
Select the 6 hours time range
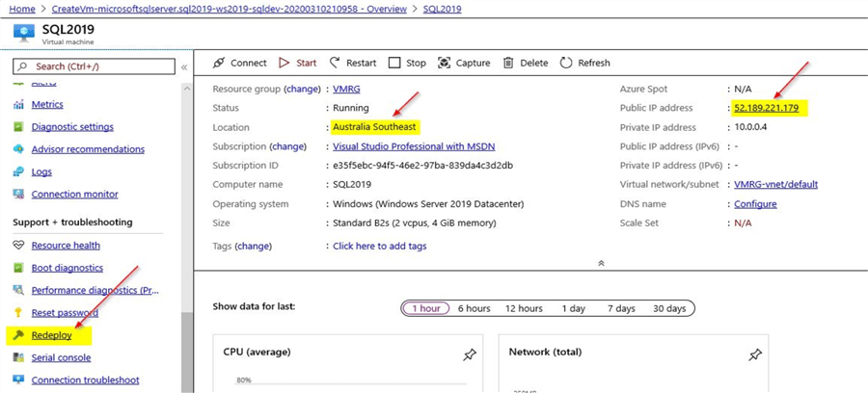pyautogui.click(x=474, y=308)
